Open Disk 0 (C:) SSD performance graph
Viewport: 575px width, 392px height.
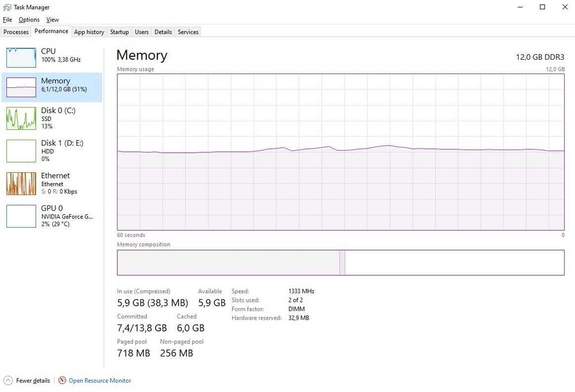[21, 118]
